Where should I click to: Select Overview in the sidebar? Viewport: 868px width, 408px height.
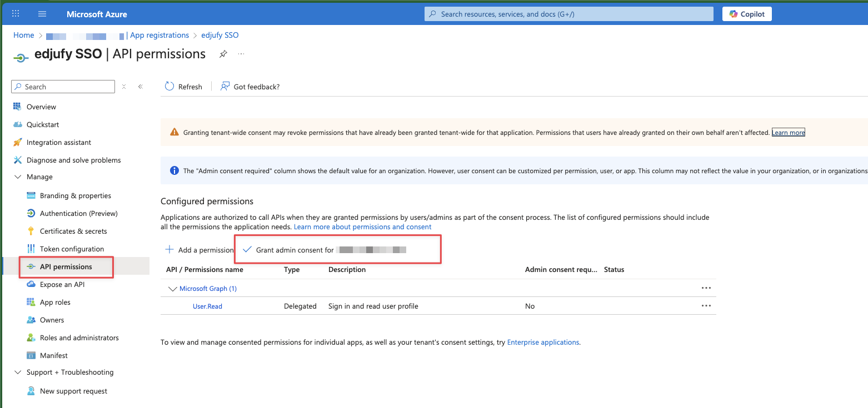[x=41, y=107]
